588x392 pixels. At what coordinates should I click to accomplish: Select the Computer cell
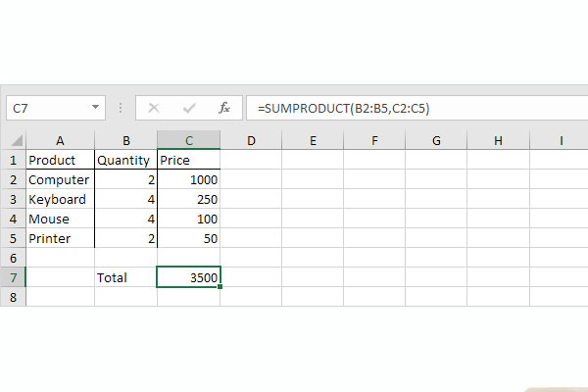pos(60,179)
